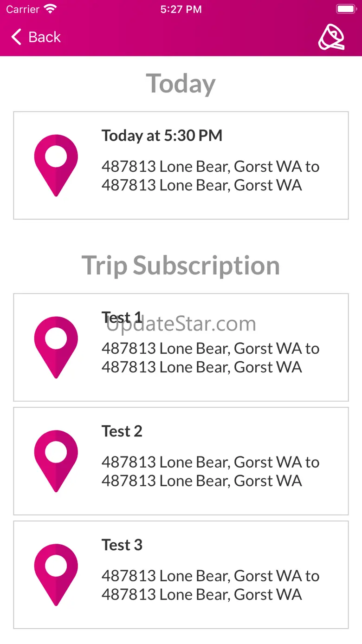This screenshot has width=362, height=644.
Task: Tap the Test 1 location pin icon
Action: pyautogui.click(x=56, y=347)
